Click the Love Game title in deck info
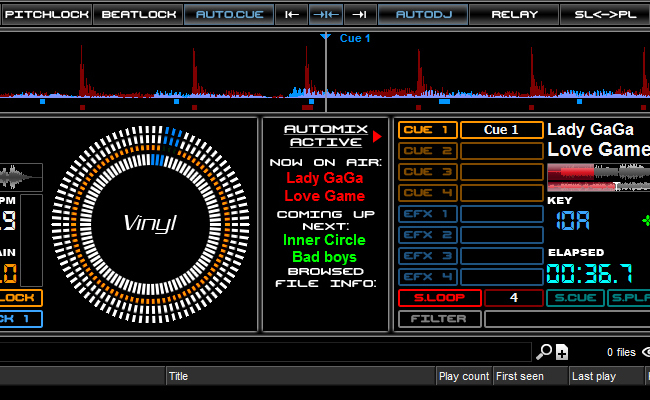Screen dimensions: 650x400 pyautogui.click(x=599, y=149)
